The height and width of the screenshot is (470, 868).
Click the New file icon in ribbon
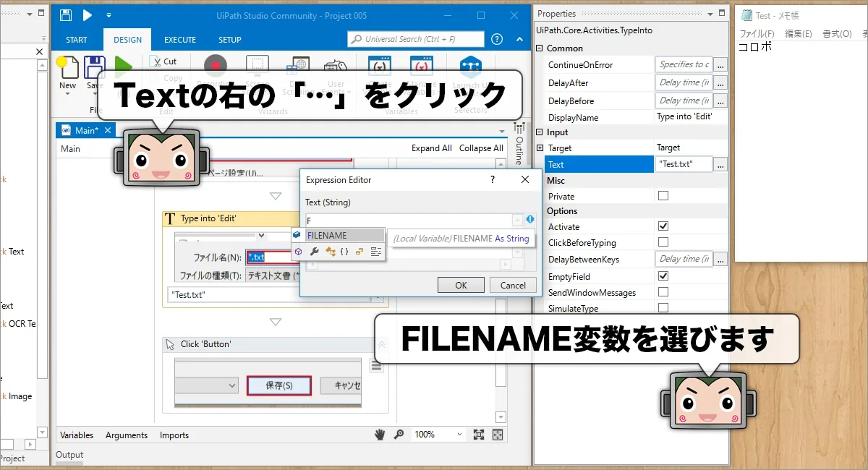[67, 69]
